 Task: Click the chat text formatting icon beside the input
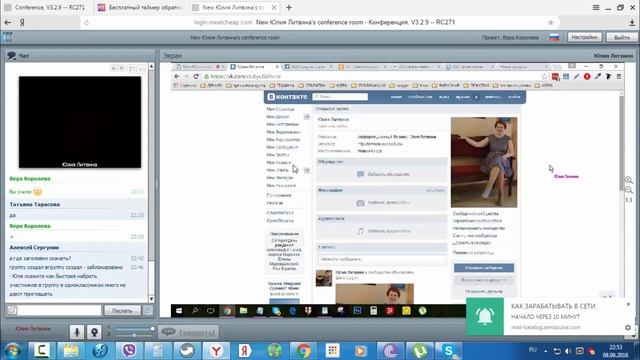pyautogui.click(x=12, y=311)
